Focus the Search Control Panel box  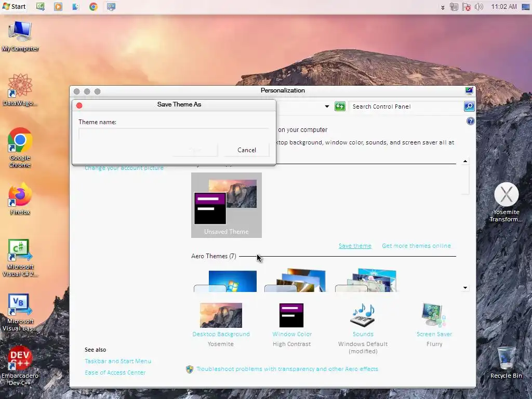406,107
